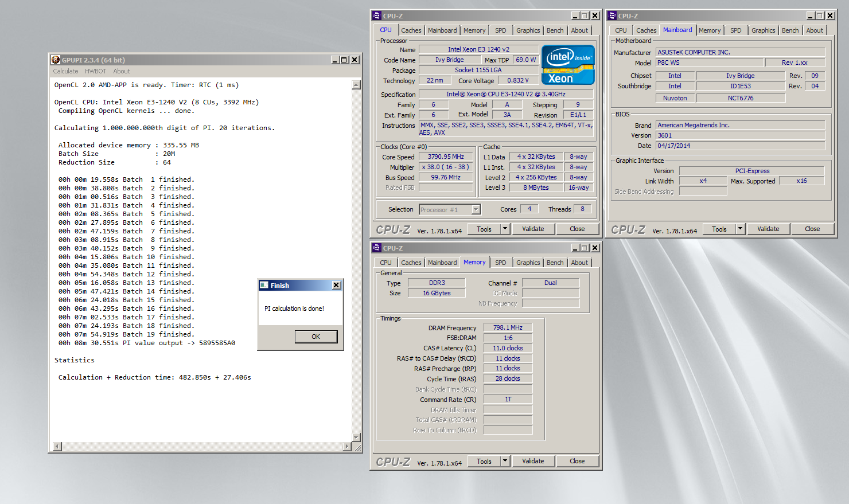Click Tools button in the Mainboard window

pos(719,229)
